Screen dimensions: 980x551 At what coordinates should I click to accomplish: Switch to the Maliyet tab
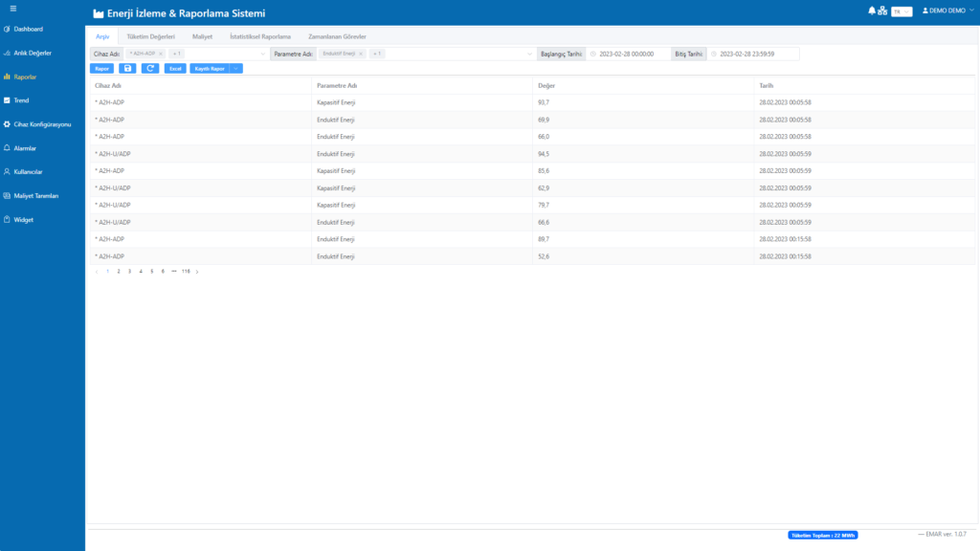(x=202, y=36)
